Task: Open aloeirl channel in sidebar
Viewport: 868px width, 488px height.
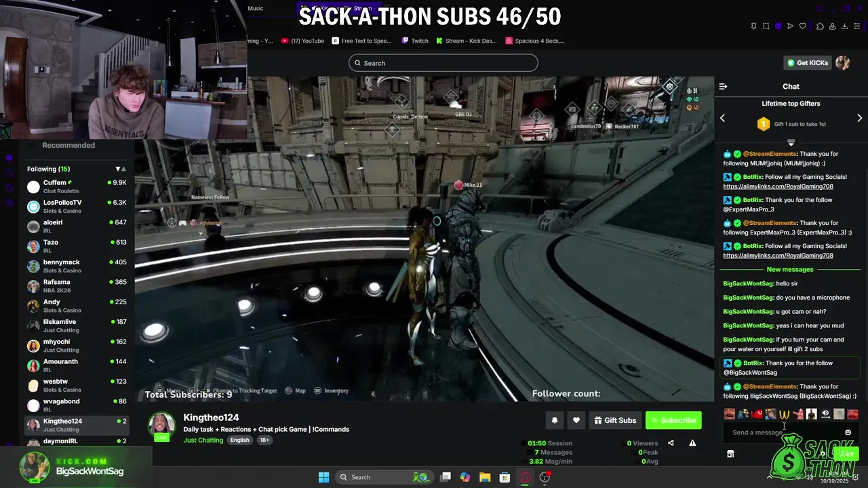Action: (77, 226)
